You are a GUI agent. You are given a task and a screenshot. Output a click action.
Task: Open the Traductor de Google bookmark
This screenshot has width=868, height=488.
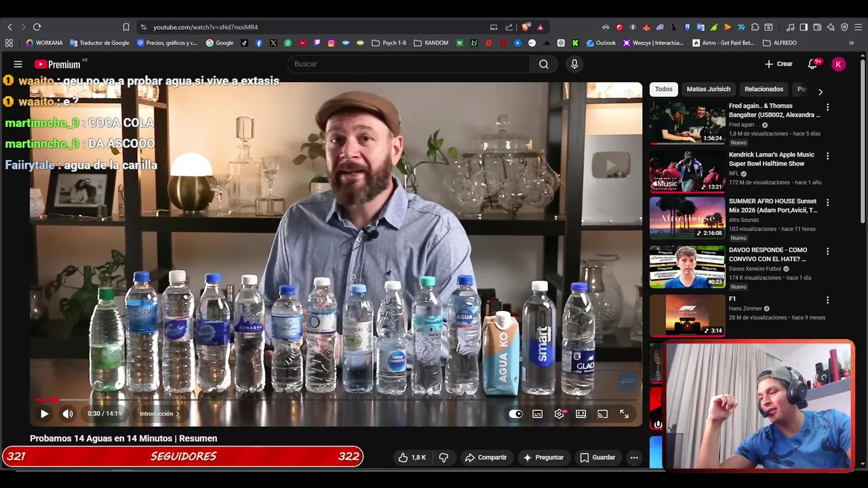[x=100, y=43]
